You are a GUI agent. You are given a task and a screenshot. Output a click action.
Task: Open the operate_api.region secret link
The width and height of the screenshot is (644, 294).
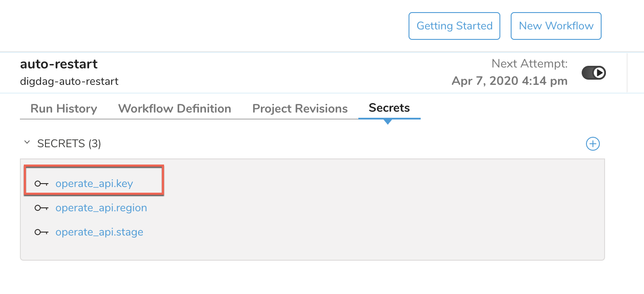[x=101, y=208]
